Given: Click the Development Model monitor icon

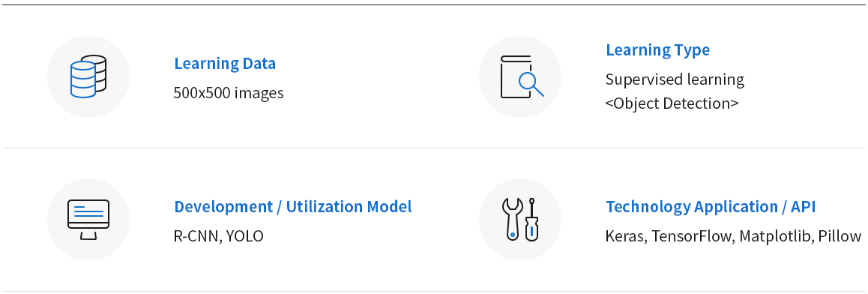Looking at the screenshot, I should (x=88, y=220).
